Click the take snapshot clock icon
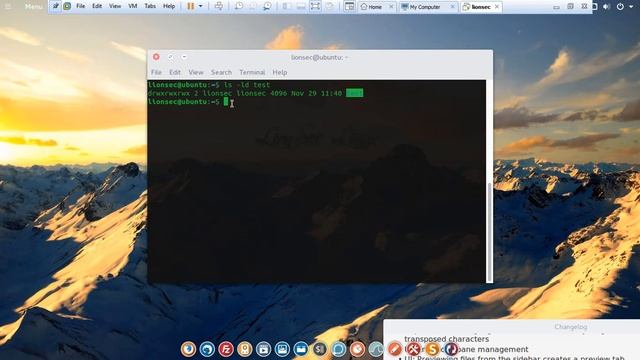 (239, 6)
